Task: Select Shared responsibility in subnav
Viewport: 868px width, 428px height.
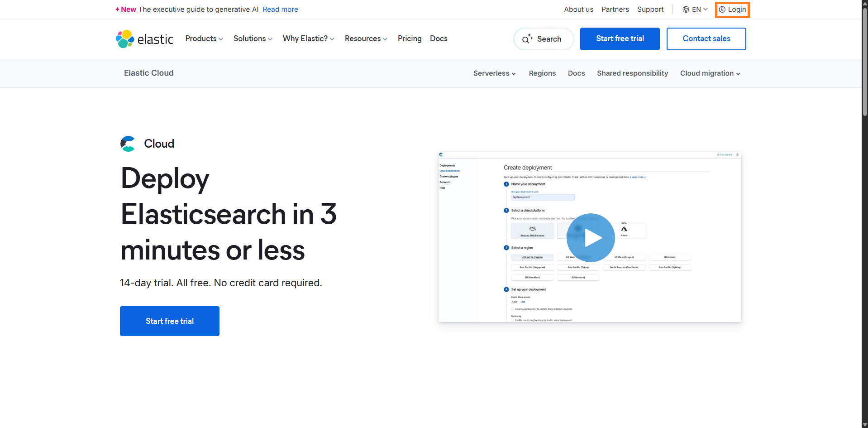Action: point(632,73)
